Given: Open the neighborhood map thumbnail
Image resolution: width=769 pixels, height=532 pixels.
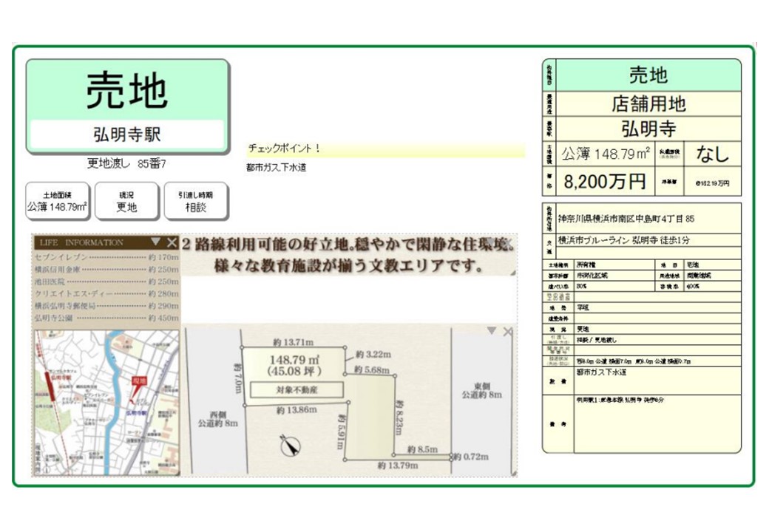Looking at the screenshot, I should point(106,402).
